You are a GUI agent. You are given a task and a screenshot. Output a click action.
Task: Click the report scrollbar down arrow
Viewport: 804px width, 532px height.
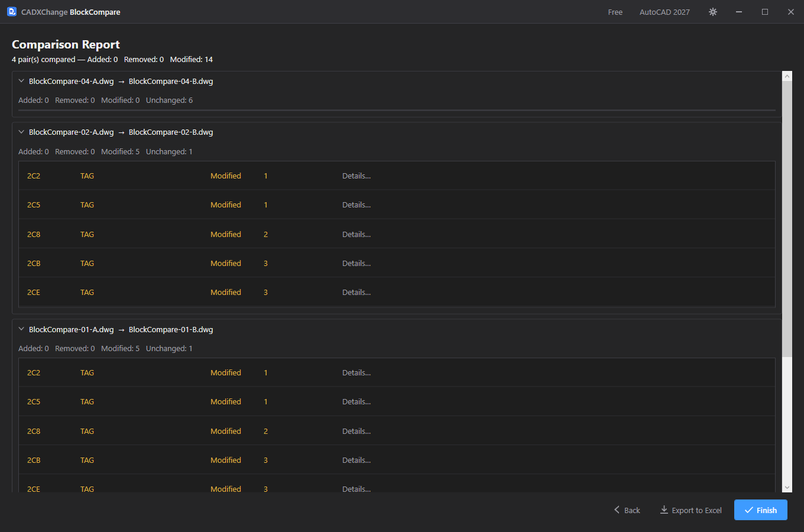tap(787, 488)
